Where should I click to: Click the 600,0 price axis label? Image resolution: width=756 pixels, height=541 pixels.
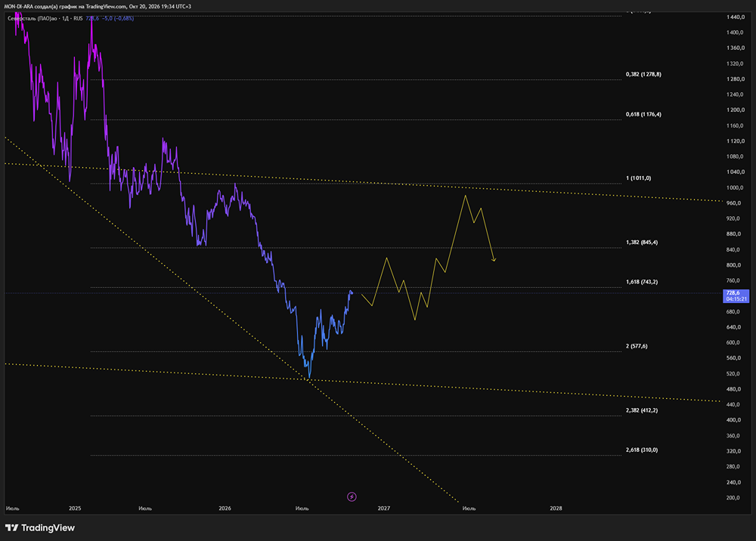[733, 342]
